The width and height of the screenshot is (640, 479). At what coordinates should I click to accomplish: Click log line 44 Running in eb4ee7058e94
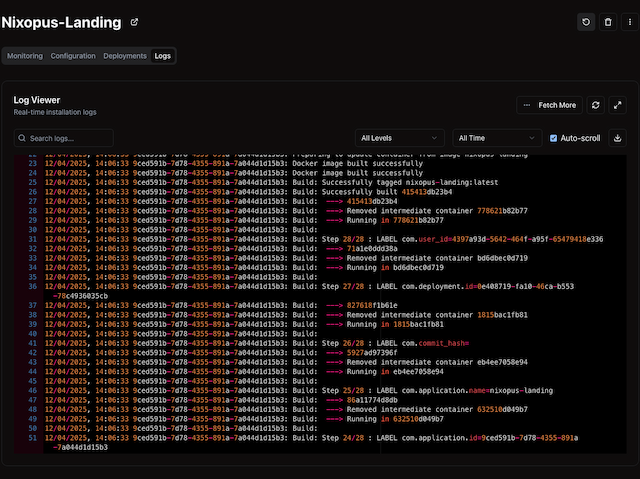244,372
